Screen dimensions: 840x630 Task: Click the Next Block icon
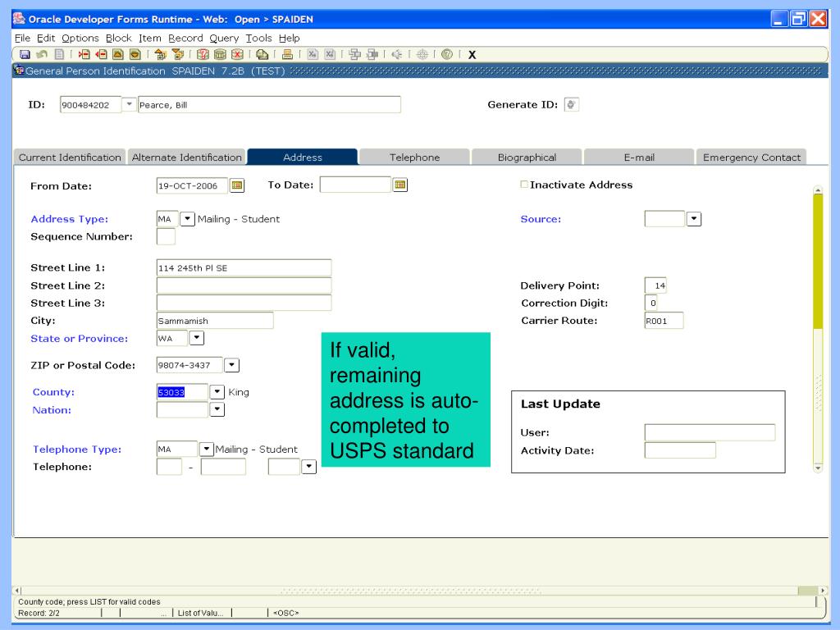(177, 54)
